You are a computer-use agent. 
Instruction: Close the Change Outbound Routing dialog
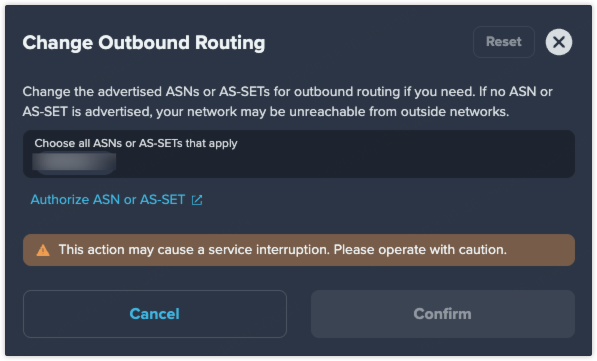(559, 42)
